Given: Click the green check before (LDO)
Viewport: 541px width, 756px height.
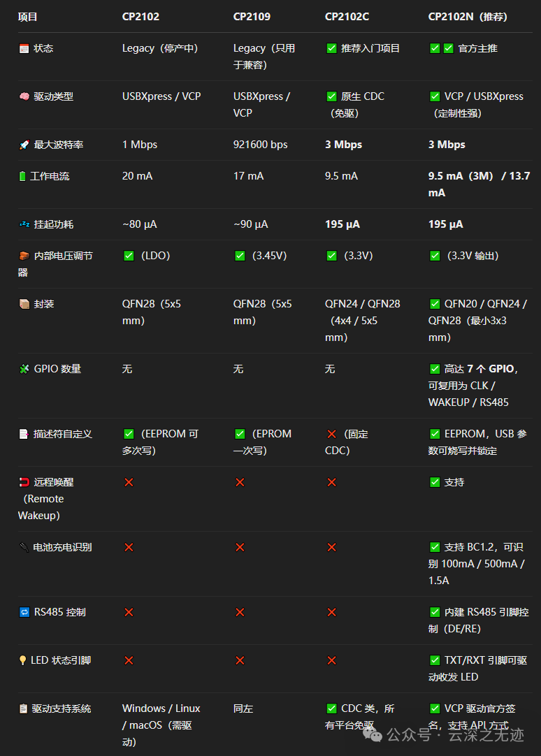Looking at the screenshot, I should tap(129, 256).
